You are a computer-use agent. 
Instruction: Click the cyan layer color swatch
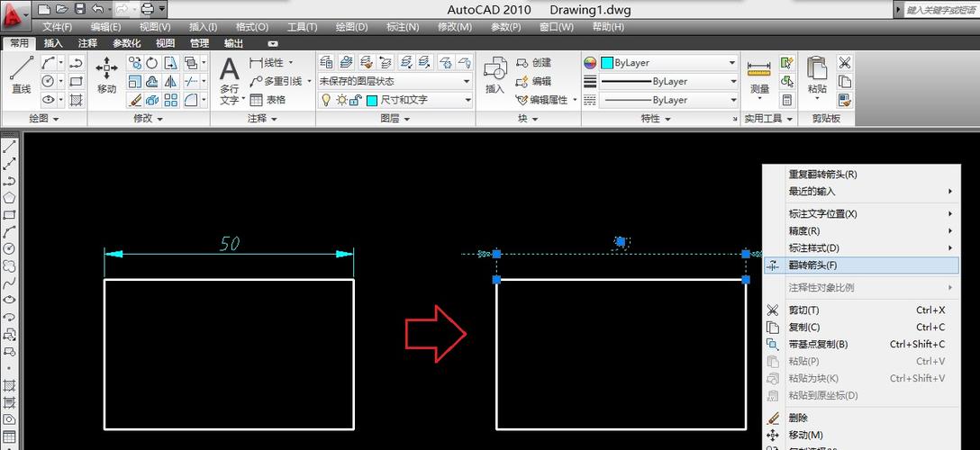[x=372, y=100]
